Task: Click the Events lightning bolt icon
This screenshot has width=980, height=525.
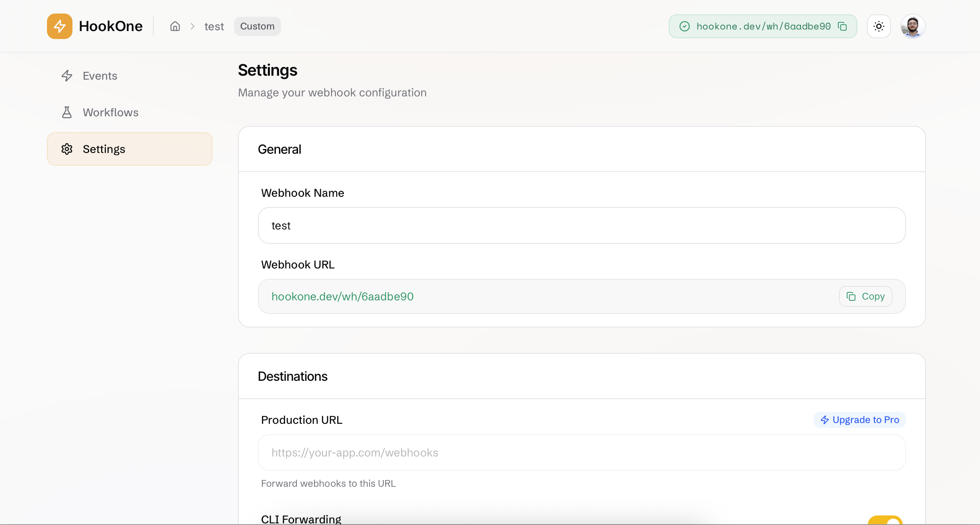Action: pyautogui.click(x=67, y=76)
